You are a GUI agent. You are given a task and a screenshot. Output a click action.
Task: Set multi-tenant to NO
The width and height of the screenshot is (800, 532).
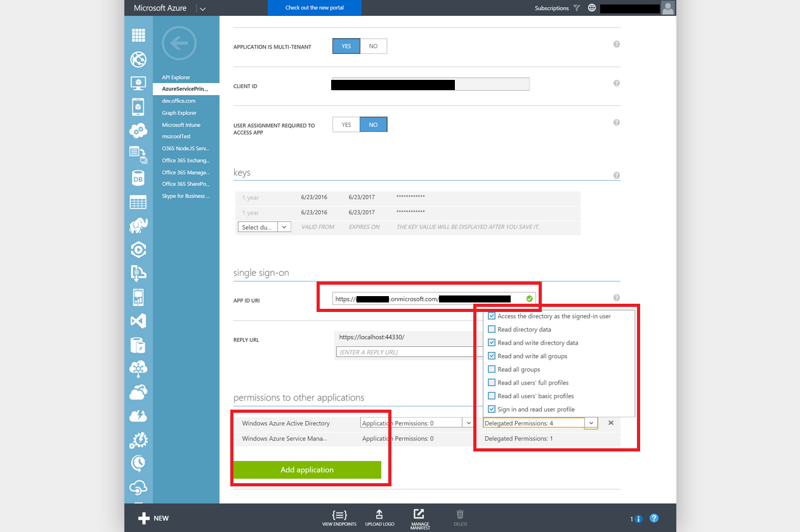point(373,46)
